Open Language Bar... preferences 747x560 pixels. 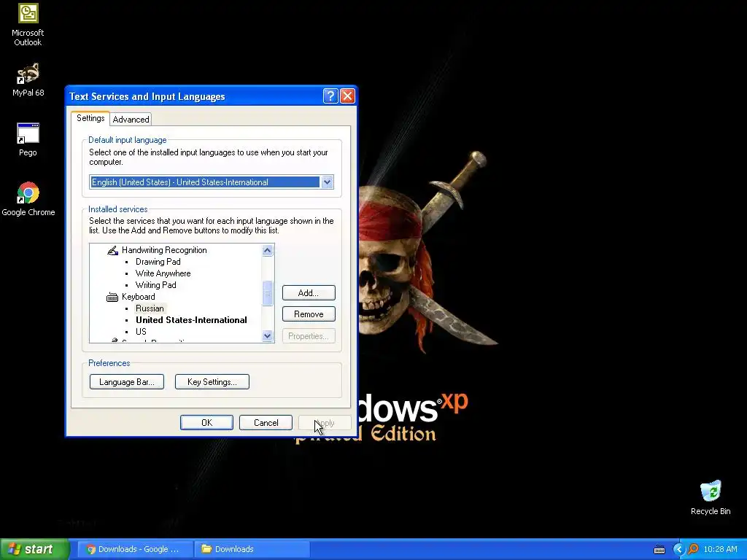(127, 382)
